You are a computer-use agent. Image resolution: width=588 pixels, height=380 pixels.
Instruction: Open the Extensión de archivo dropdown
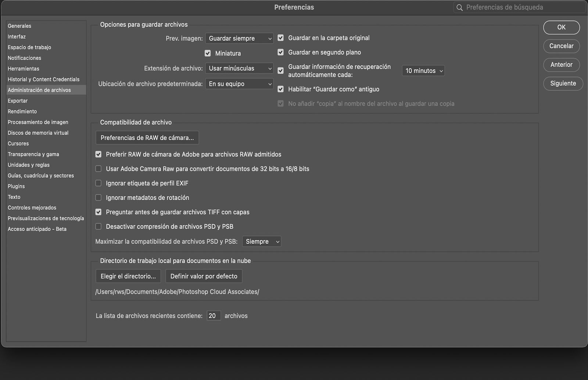coord(239,68)
